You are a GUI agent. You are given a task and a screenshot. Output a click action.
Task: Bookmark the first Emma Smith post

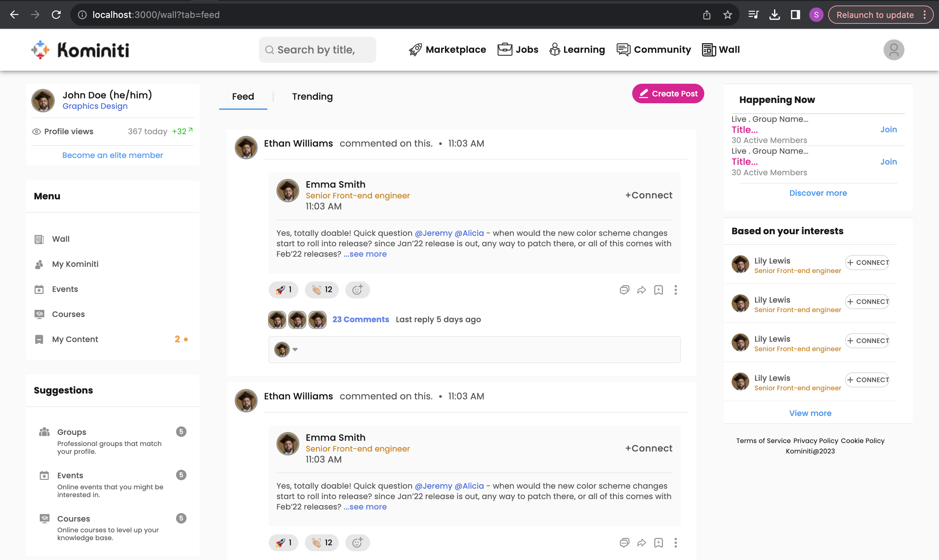[x=659, y=290]
